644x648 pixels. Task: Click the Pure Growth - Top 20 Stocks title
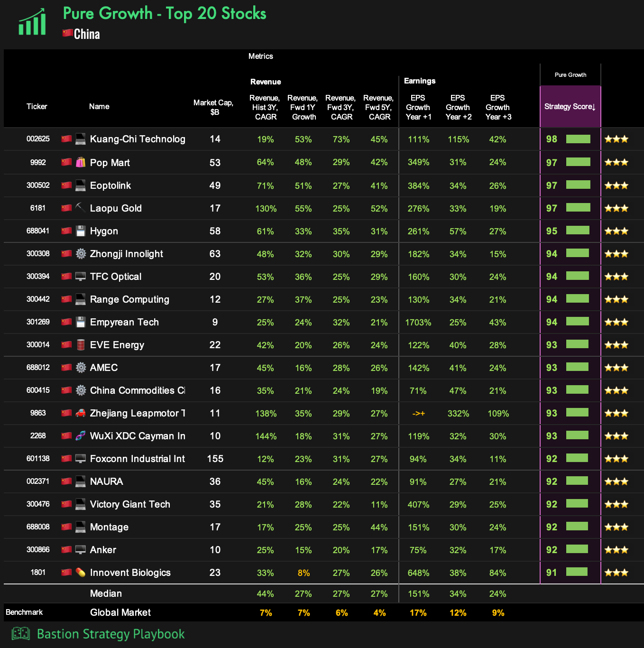coord(165,13)
